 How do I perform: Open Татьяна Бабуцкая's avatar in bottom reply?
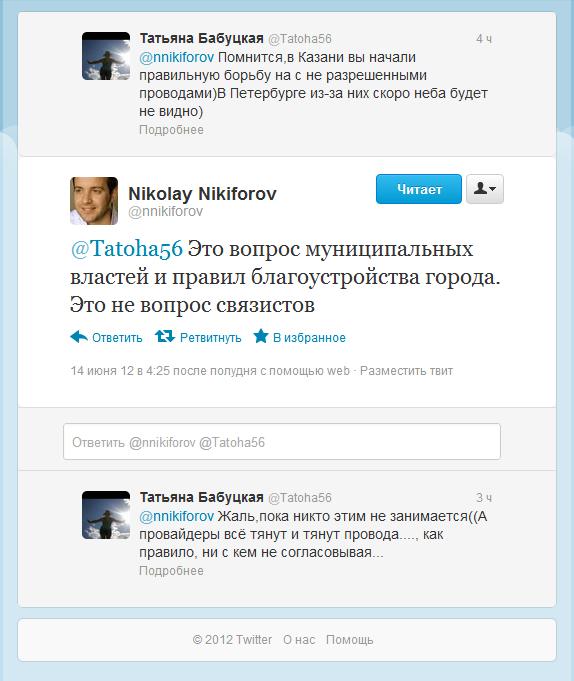click(x=106, y=515)
